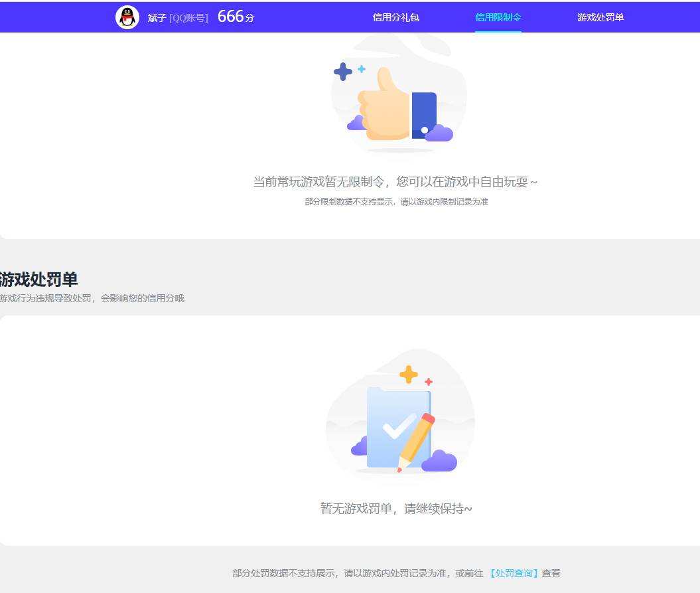Click the note 部分限制数据不支持显示
Viewport: 700px width, 593px height.
coord(349,201)
